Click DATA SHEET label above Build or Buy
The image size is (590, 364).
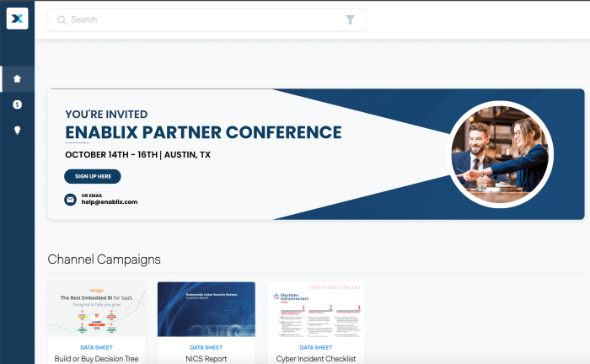[x=97, y=347]
